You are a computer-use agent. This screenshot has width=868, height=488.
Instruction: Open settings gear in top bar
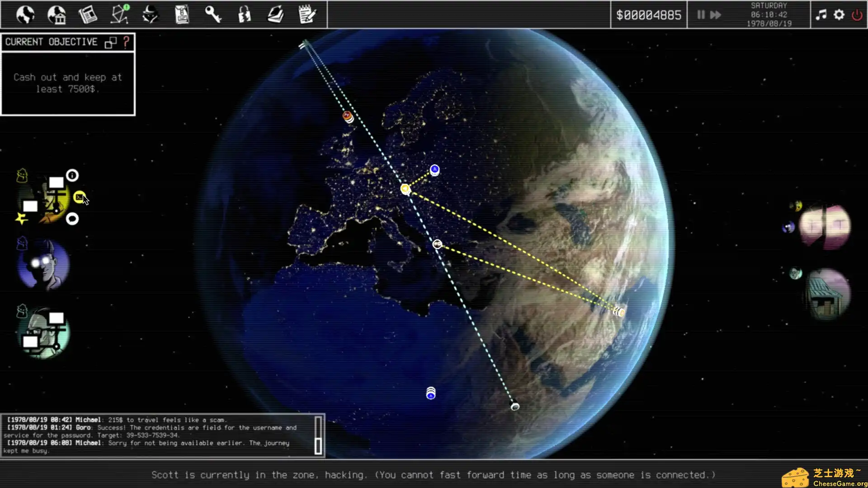click(x=839, y=15)
